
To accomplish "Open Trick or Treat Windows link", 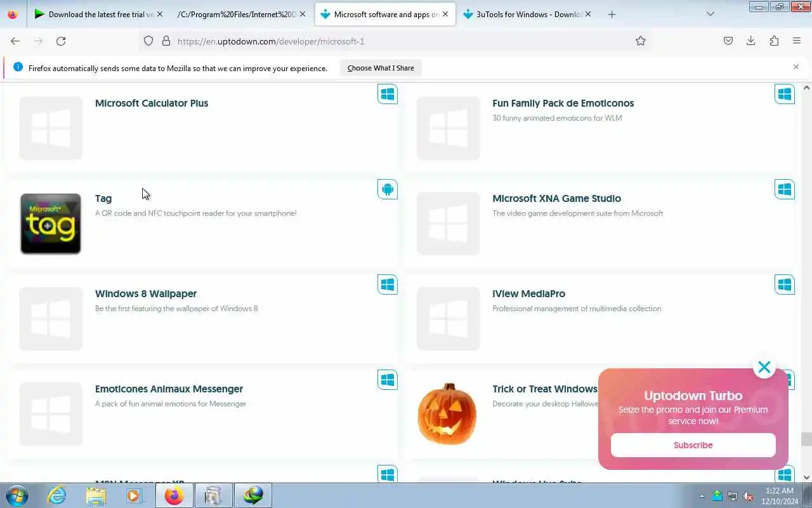I will click(545, 389).
